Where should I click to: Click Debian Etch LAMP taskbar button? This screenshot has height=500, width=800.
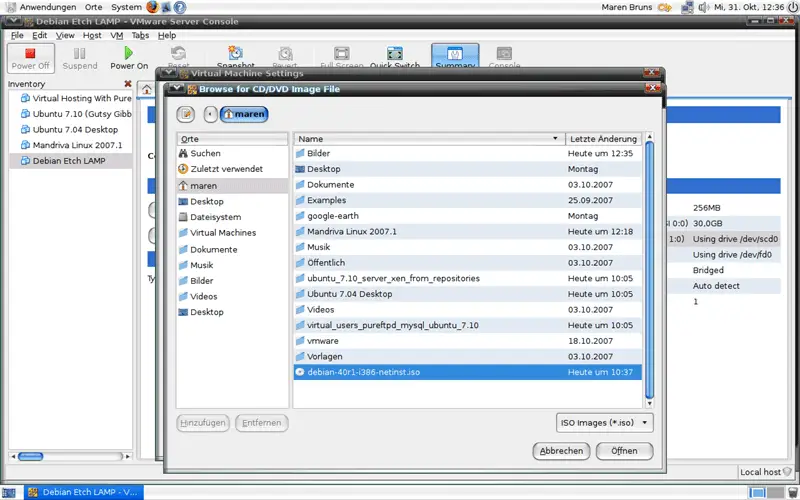[84, 492]
